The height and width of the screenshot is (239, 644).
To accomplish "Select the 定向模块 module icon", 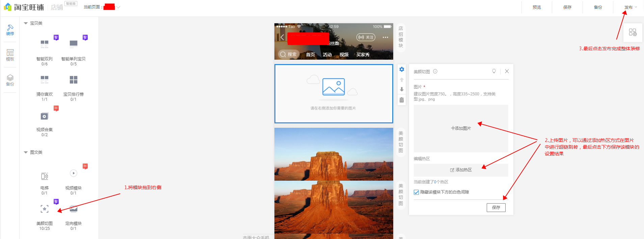I will point(74,209).
